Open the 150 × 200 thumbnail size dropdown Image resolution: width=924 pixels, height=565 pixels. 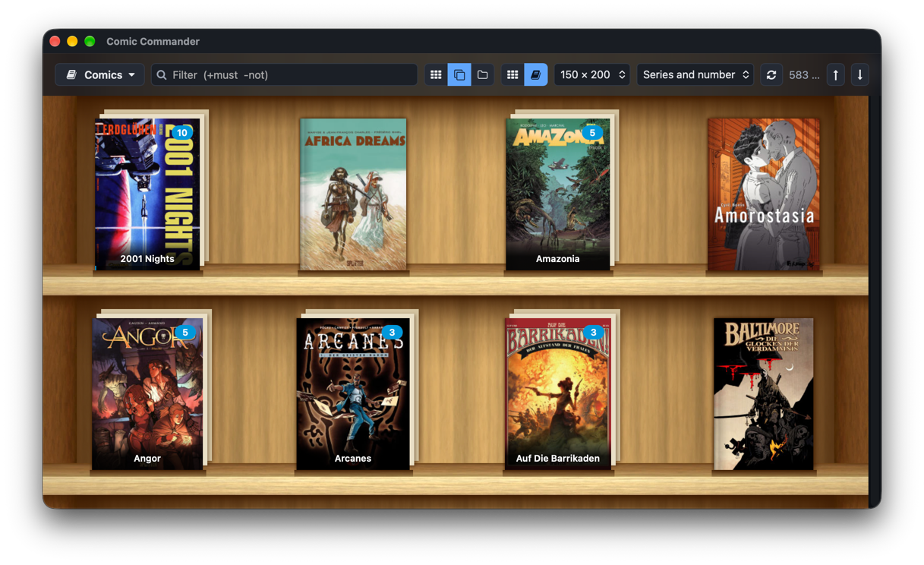click(592, 74)
